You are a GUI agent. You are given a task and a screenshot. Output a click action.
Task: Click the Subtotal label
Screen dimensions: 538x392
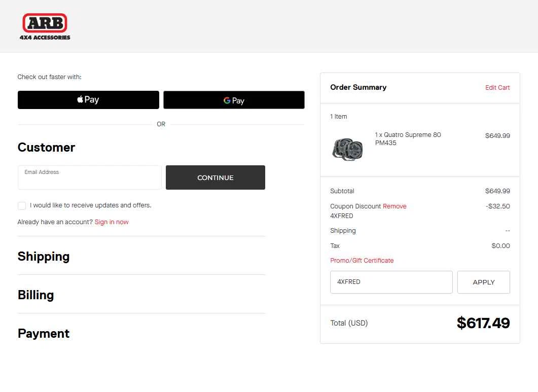click(x=342, y=191)
